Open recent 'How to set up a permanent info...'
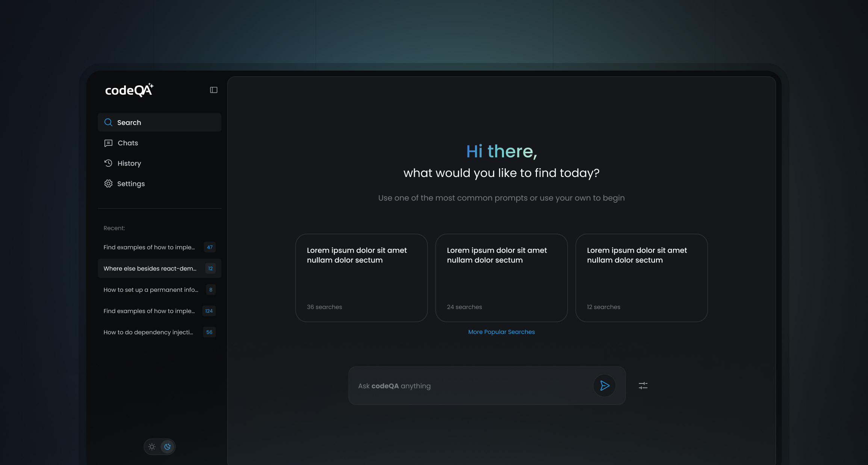This screenshot has height=465, width=868. pyautogui.click(x=160, y=290)
